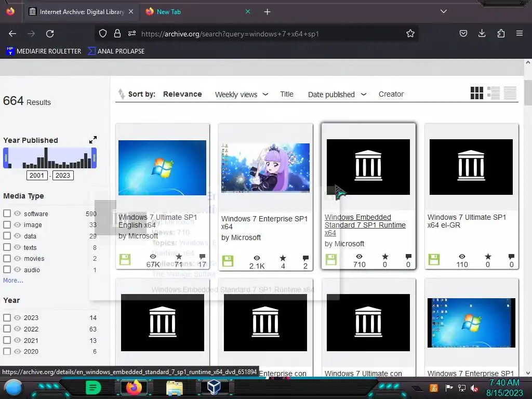
Task: Check the 2023 year checkbox
Action: [x=7, y=317]
